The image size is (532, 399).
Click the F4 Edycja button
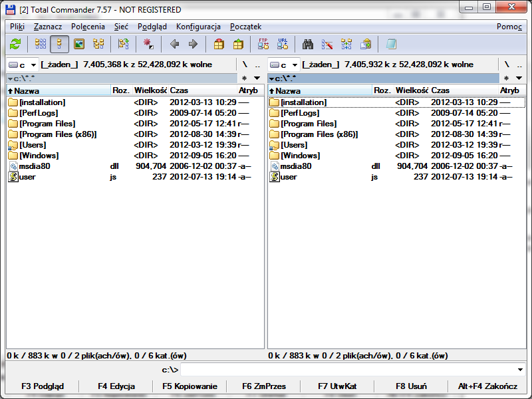click(x=116, y=386)
